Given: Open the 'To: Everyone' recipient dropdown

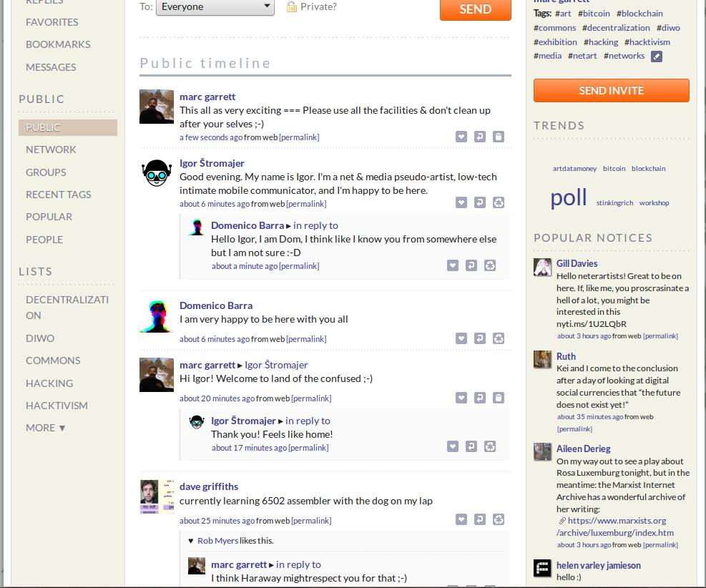Looking at the screenshot, I should point(215,7).
